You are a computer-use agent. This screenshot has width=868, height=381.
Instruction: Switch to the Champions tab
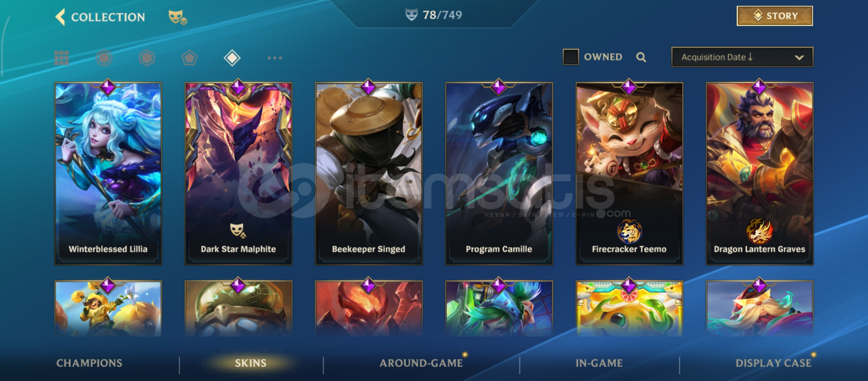tap(89, 363)
